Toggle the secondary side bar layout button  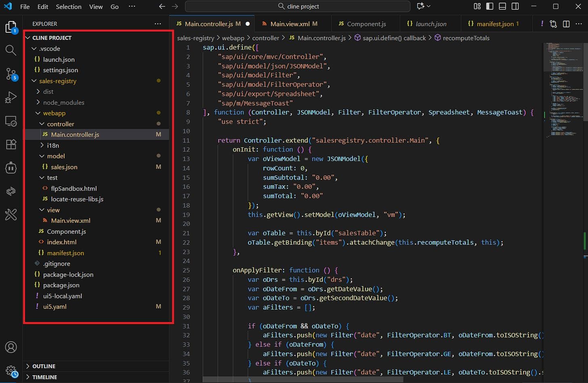[x=515, y=6]
